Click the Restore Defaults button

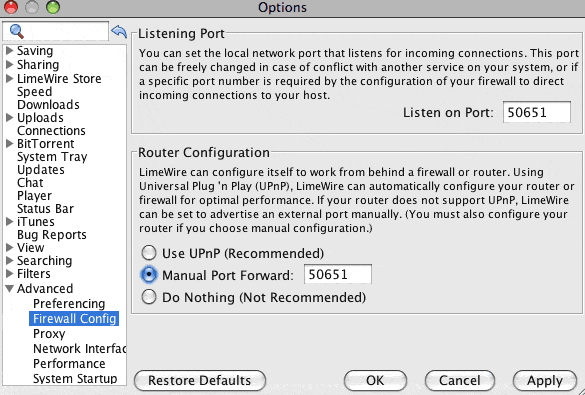coord(200,380)
